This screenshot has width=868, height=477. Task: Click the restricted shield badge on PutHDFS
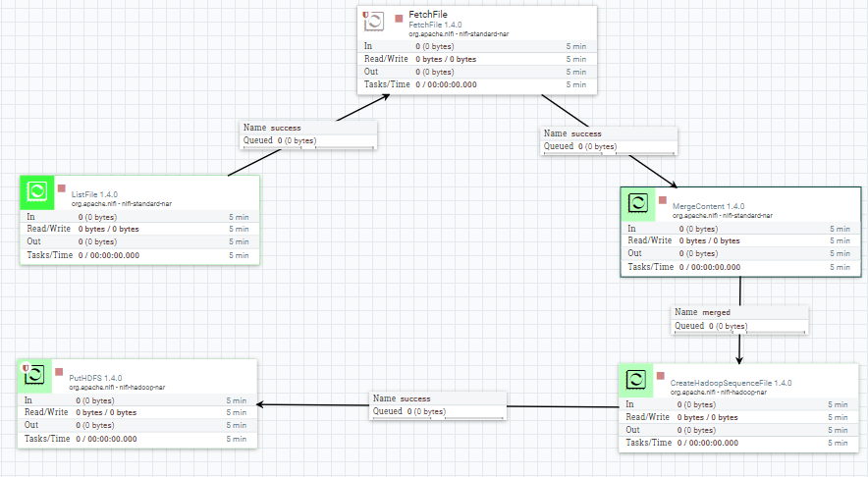(26, 368)
